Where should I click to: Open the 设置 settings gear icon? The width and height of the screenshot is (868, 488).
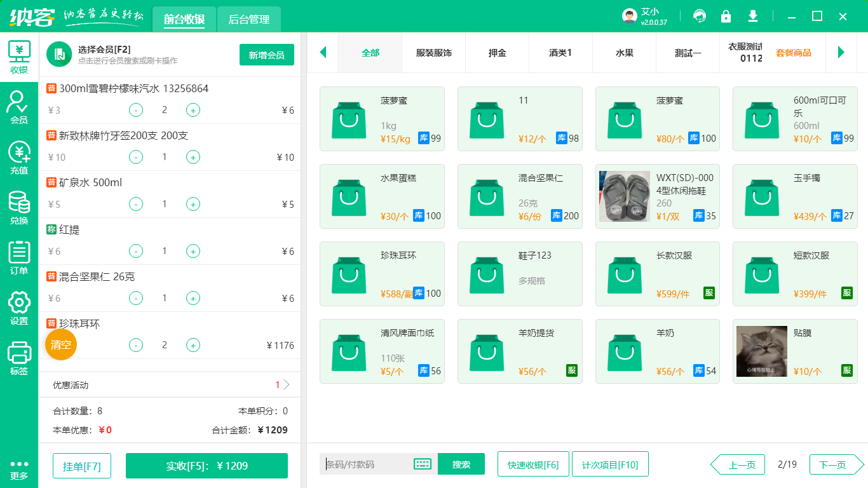pyautogui.click(x=19, y=308)
